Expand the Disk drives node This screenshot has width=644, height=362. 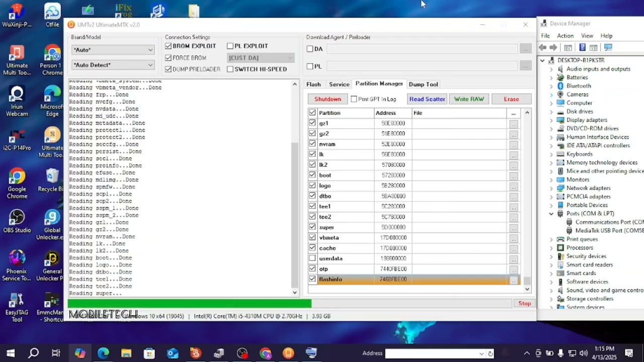(x=551, y=112)
